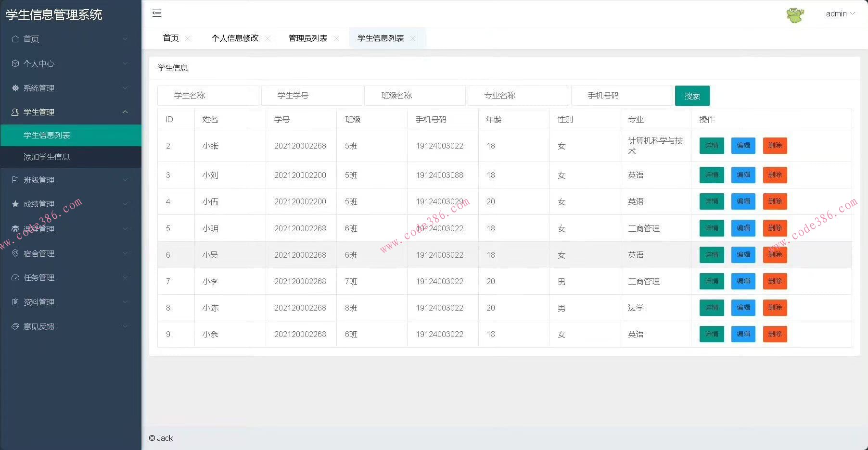Click the 搜索 search button
Screen dimensions: 868x450
pyautogui.click(x=692, y=96)
